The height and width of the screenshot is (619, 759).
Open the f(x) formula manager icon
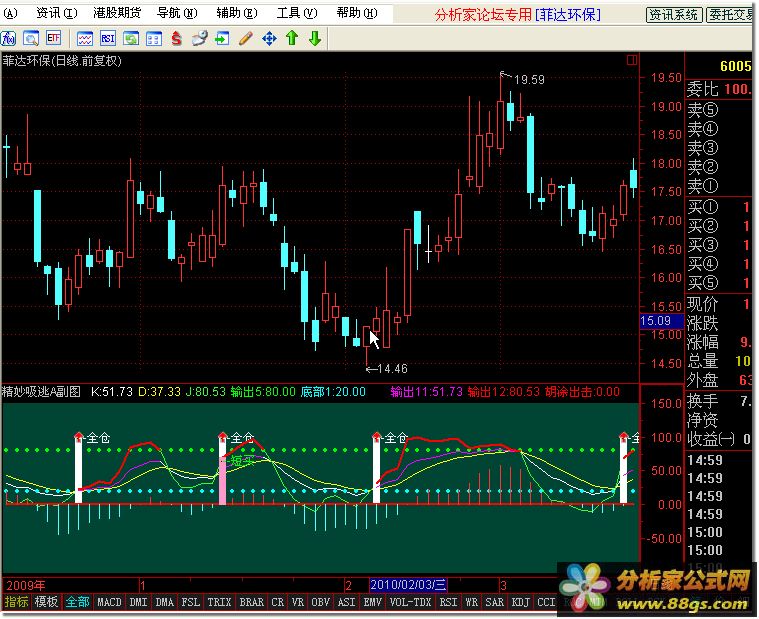[x=8, y=38]
